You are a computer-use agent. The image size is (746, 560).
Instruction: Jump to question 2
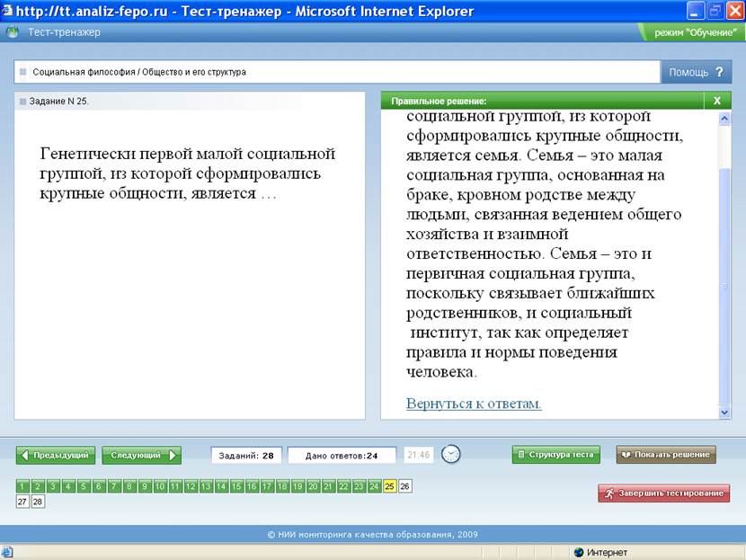38,486
